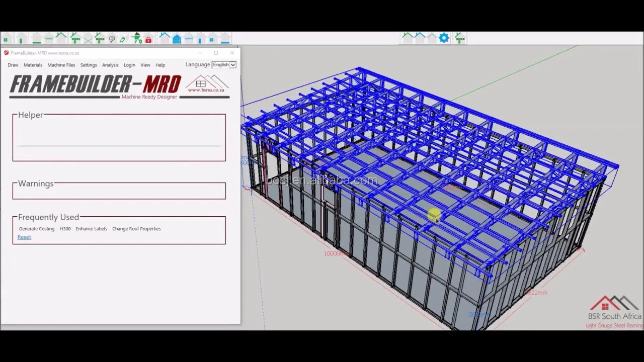Click the Generate Costing shortcut
The height and width of the screenshot is (362, 644).
pyautogui.click(x=37, y=229)
